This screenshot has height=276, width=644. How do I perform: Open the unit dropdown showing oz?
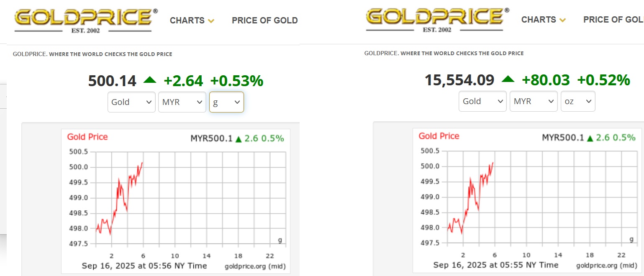(x=577, y=101)
